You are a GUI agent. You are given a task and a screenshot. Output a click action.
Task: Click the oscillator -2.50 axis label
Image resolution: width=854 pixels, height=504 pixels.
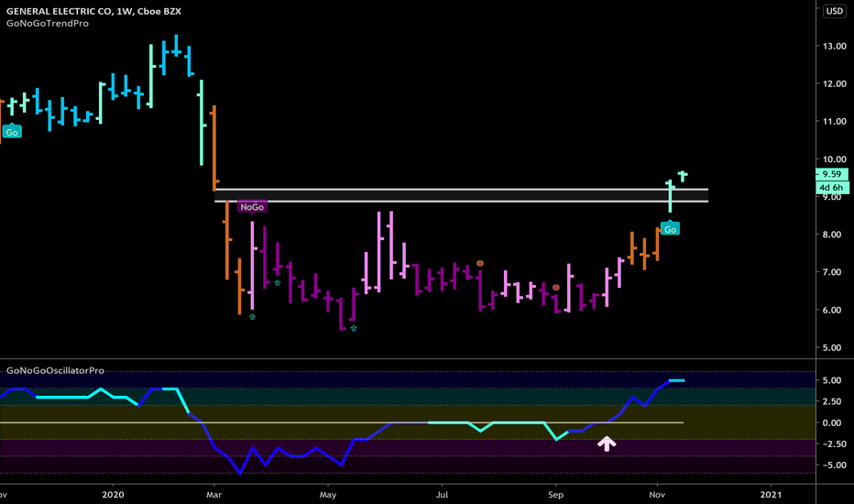pyautogui.click(x=835, y=444)
